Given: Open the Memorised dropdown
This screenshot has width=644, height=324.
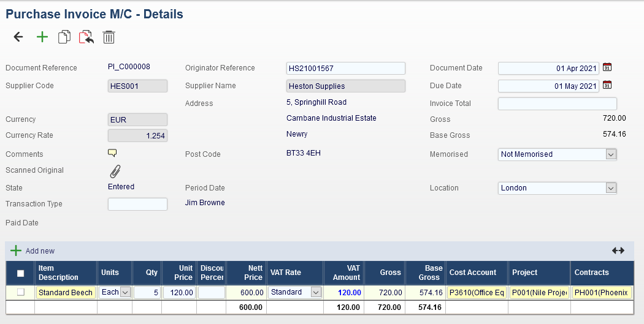Looking at the screenshot, I should (x=610, y=154).
